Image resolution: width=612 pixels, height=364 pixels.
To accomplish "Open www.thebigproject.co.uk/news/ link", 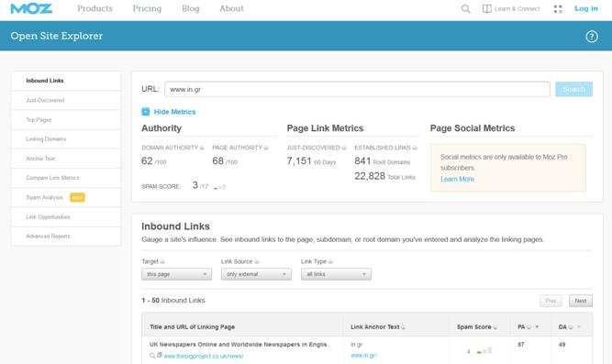I will pyautogui.click(x=204, y=356).
